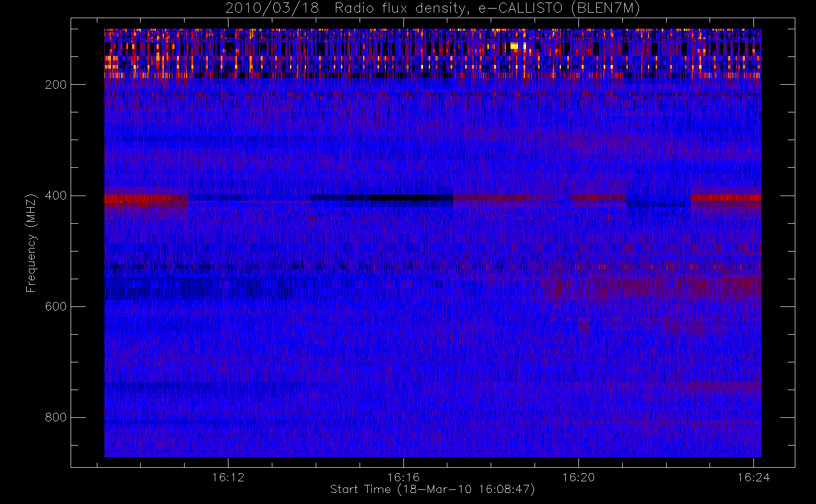Image resolution: width=816 pixels, height=504 pixels.
Task: Click the 16:12 time tick label
Action: click(228, 477)
